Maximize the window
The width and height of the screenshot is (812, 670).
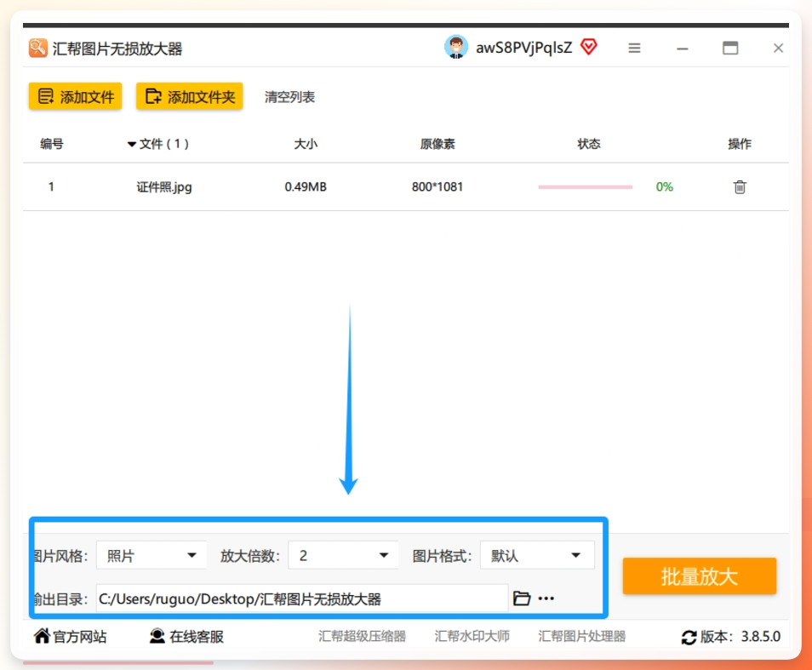[730, 49]
